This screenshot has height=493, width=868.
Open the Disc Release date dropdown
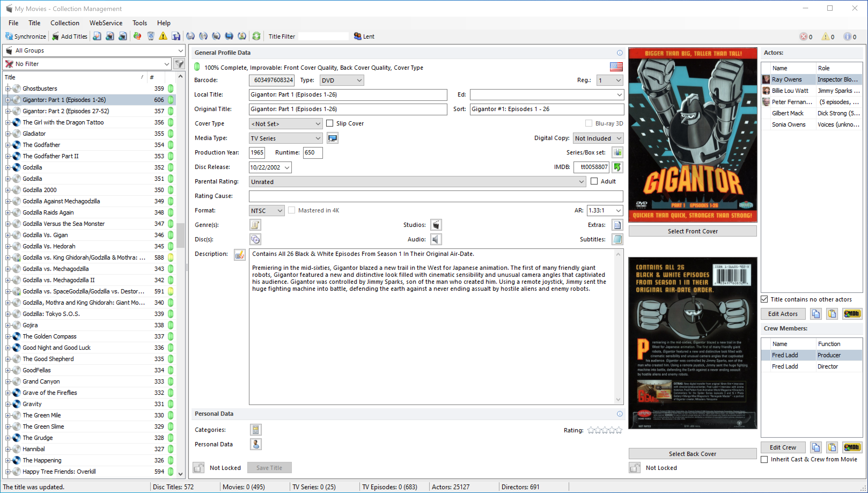pos(287,167)
